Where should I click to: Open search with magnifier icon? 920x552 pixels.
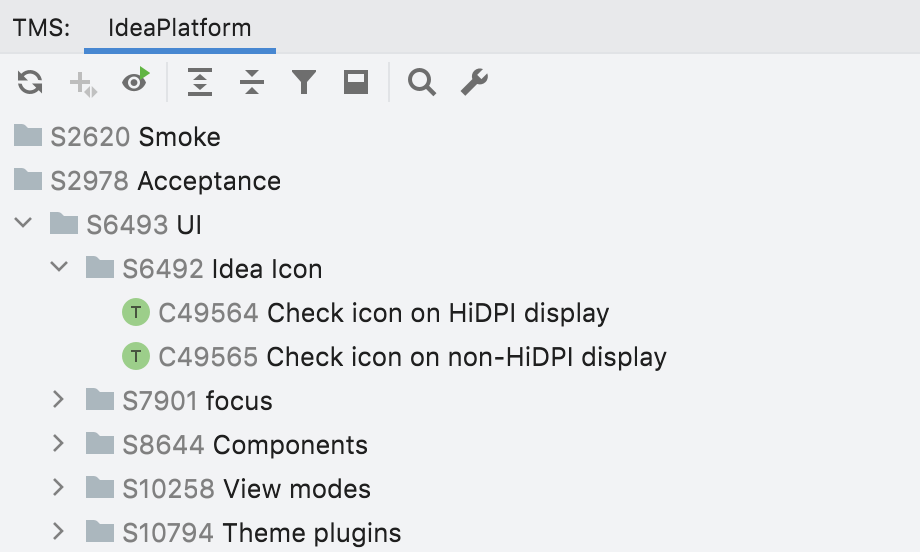click(x=422, y=82)
